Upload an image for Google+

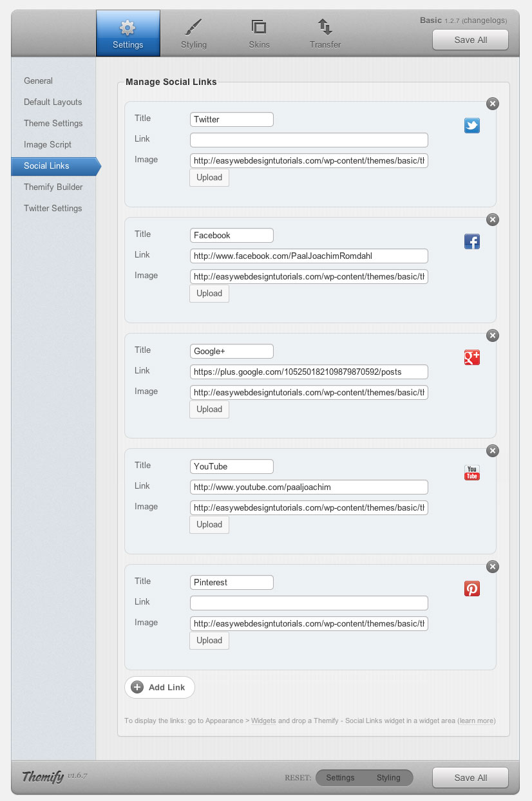(x=209, y=410)
